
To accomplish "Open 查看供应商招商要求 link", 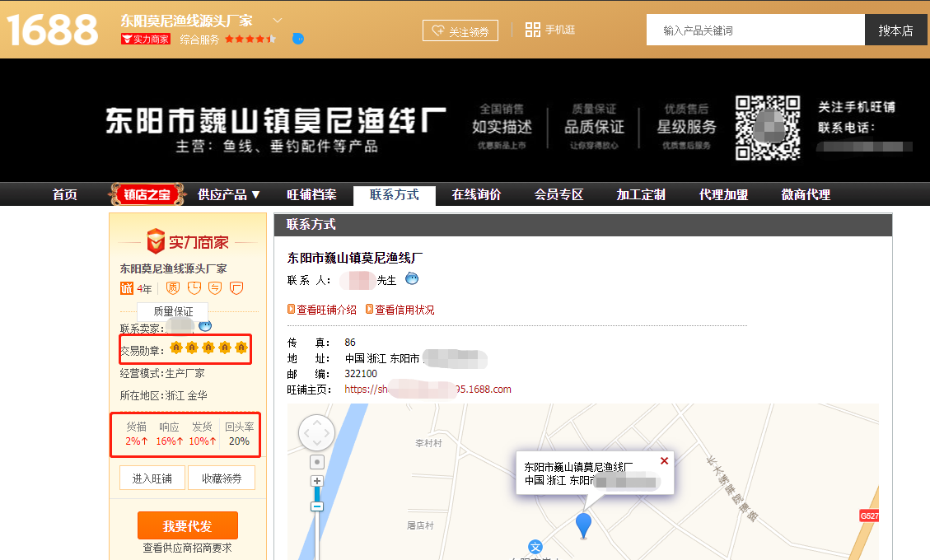I will (x=188, y=548).
